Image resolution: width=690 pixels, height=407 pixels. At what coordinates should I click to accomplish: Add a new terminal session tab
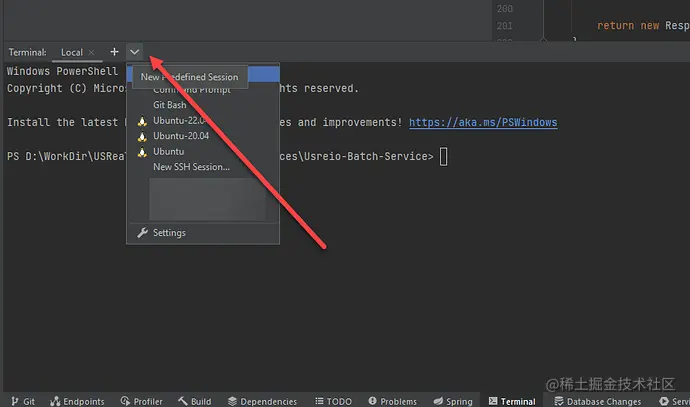pos(114,52)
